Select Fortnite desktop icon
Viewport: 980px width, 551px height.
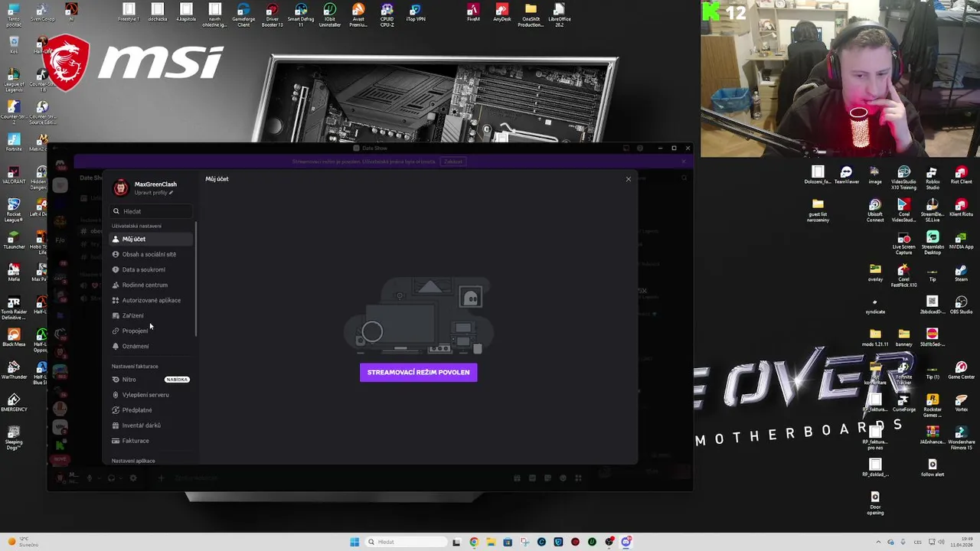pyautogui.click(x=14, y=142)
